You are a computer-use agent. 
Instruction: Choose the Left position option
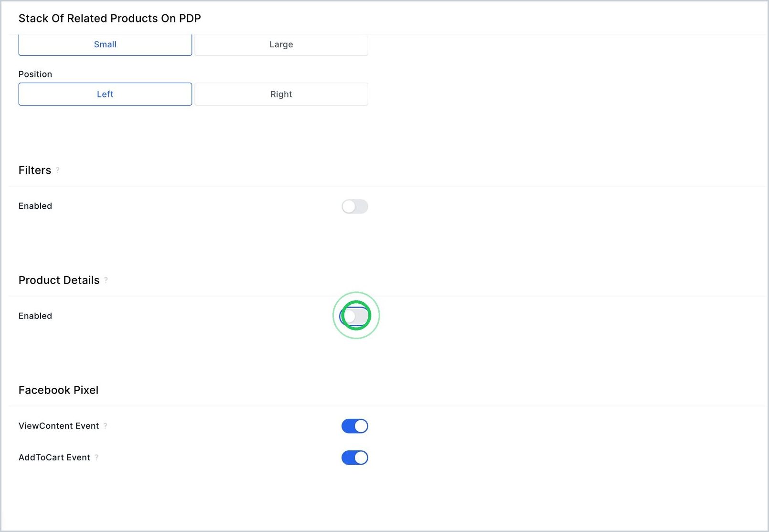coord(105,94)
